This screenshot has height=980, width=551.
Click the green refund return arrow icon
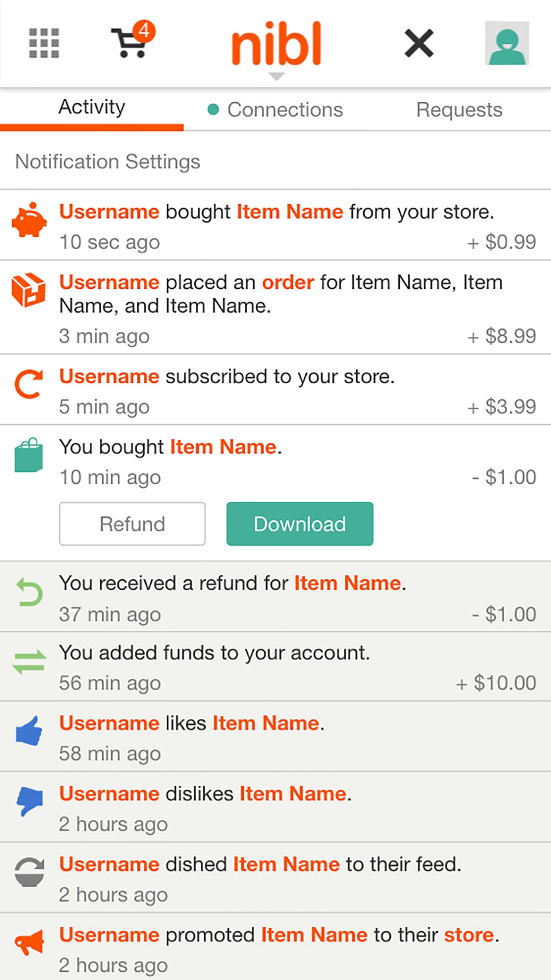click(x=29, y=592)
